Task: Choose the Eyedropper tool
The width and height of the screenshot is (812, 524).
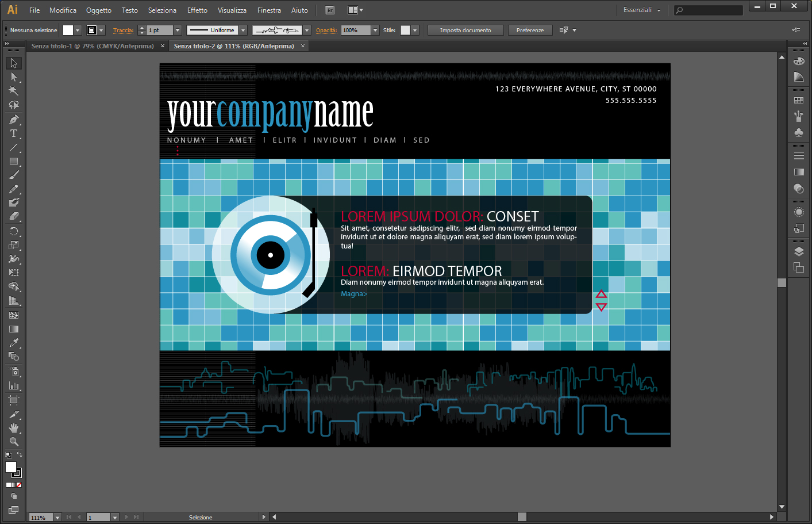Action: [14, 343]
